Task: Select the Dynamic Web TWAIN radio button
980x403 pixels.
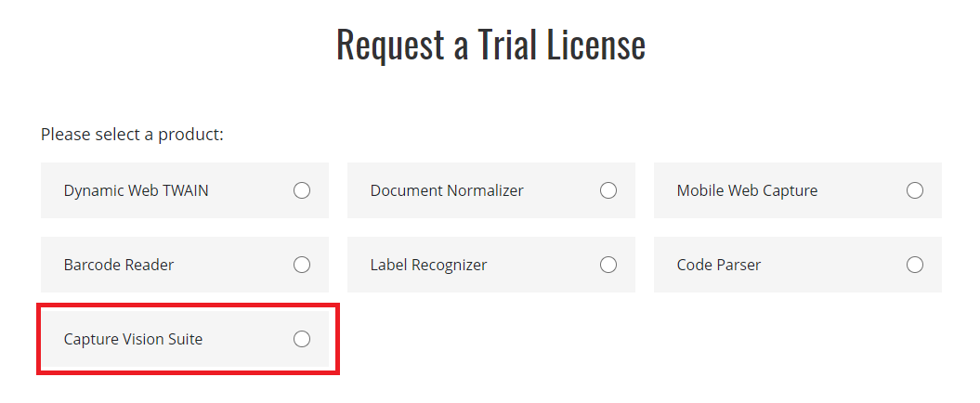Action: click(302, 190)
